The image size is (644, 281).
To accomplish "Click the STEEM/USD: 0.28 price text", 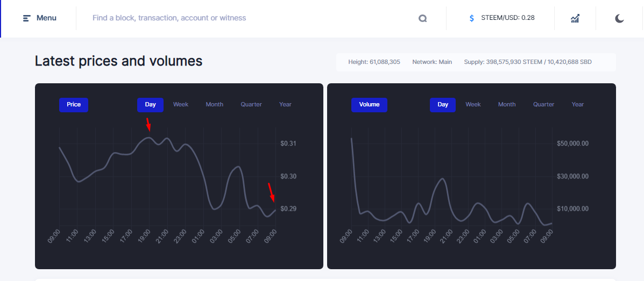I will click(x=508, y=18).
